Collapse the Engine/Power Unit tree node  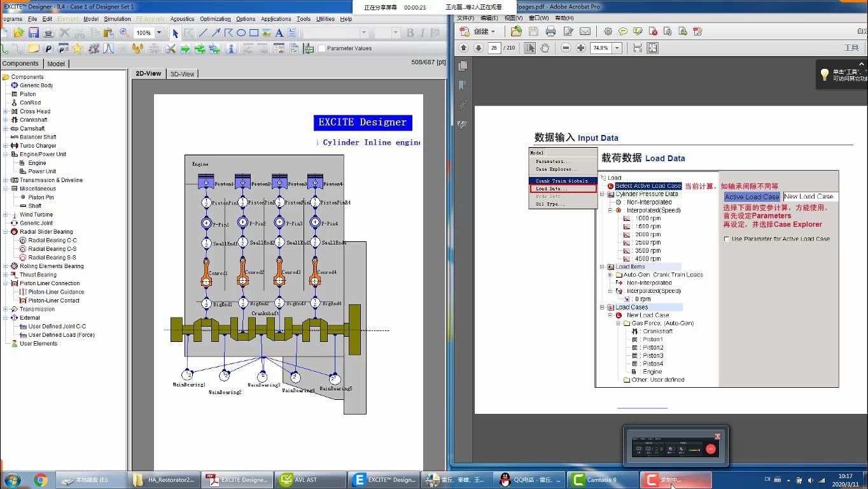pyautogui.click(x=6, y=154)
